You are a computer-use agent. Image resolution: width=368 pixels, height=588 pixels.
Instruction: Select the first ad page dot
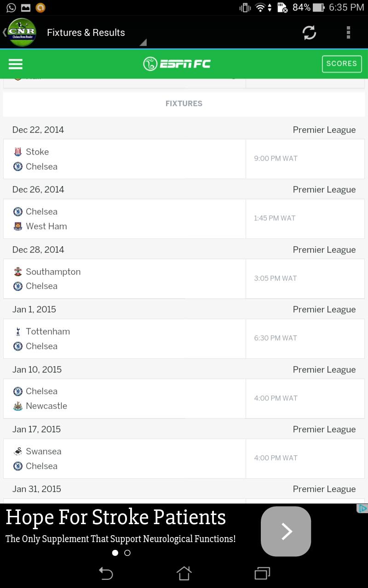coord(115,553)
